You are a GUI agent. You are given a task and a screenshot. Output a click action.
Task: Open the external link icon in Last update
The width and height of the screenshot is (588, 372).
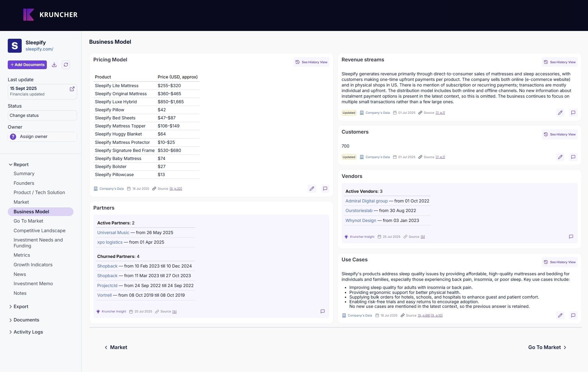(72, 89)
